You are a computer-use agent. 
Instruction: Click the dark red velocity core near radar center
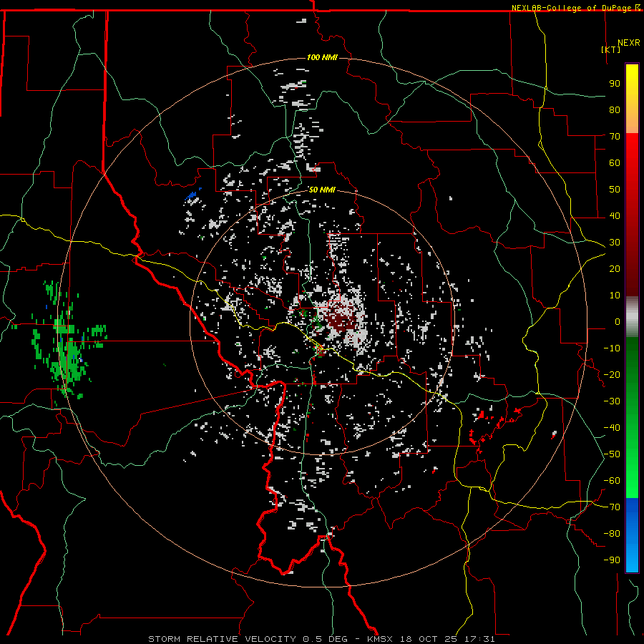click(x=340, y=320)
